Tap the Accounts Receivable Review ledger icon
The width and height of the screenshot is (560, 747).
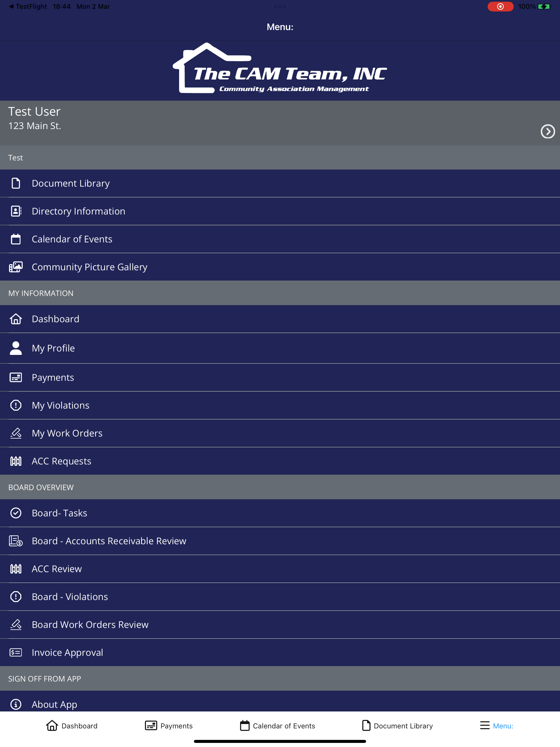[x=16, y=541]
